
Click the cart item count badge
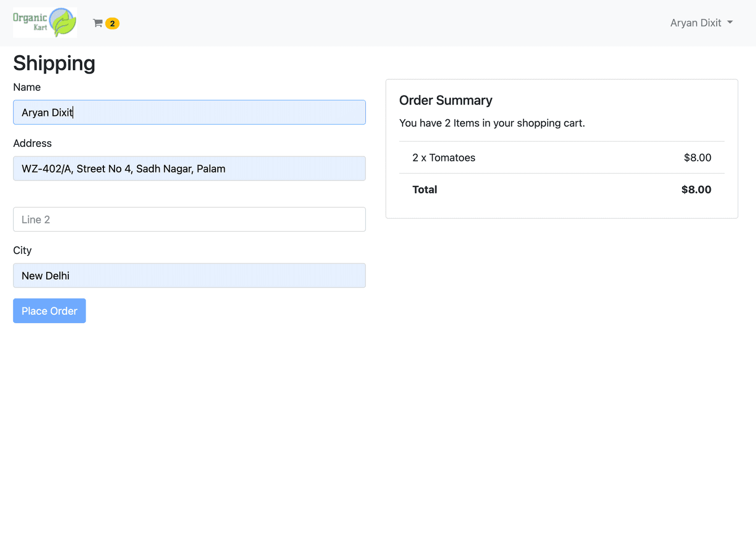pyautogui.click(x=112, y=24)
